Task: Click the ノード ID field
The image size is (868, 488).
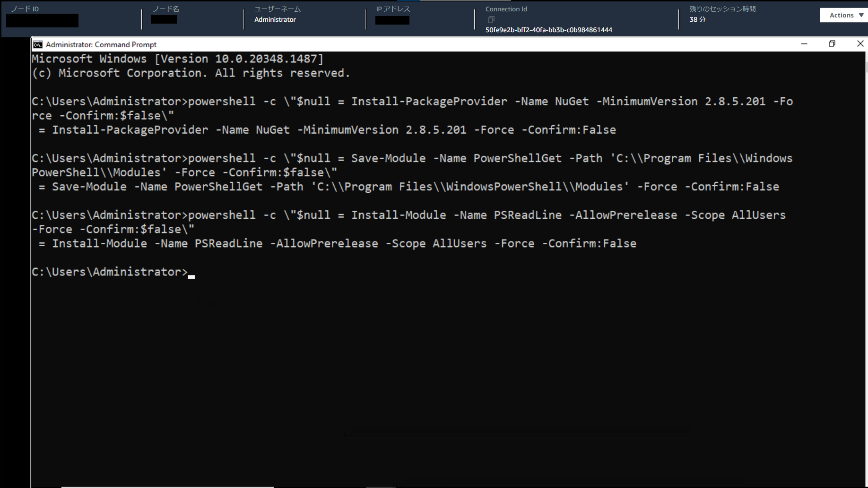Action: 42,20
